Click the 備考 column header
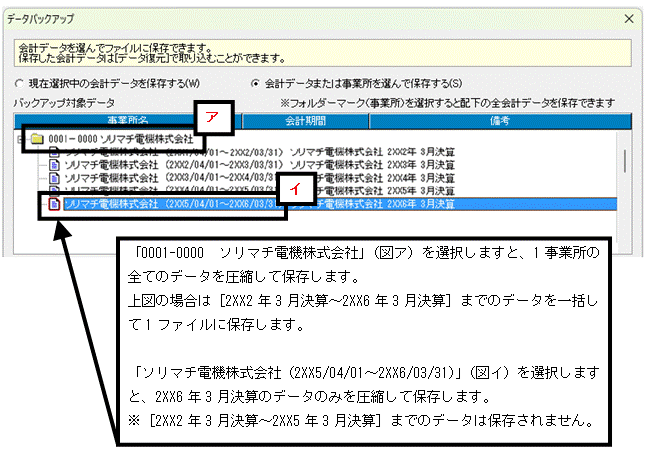Image resolution: width=662 pixels, height=461 pixels. pyautogui.click(x=500, y=121)
